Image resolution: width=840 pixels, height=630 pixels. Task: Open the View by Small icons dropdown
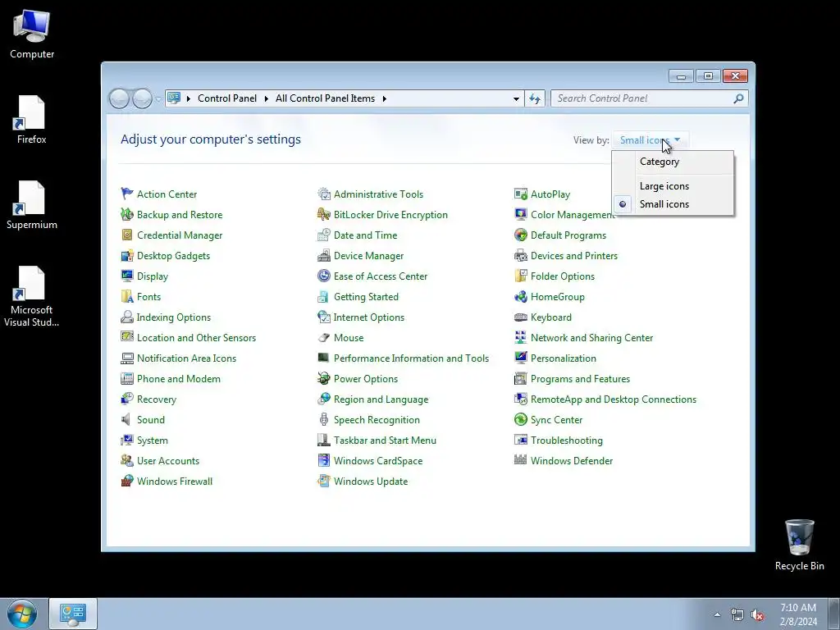coord(650,140)
